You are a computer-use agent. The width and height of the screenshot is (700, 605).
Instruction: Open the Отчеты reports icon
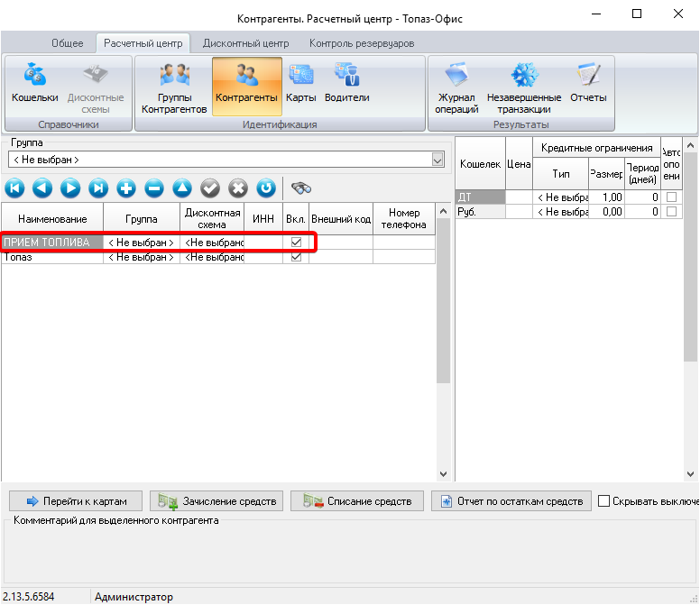(588, 83)
